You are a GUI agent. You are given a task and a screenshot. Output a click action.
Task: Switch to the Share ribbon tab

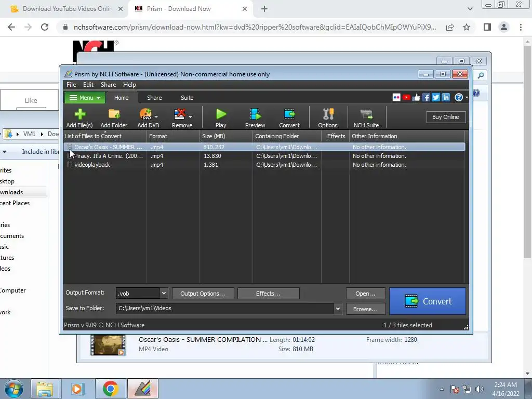[154, 98]
